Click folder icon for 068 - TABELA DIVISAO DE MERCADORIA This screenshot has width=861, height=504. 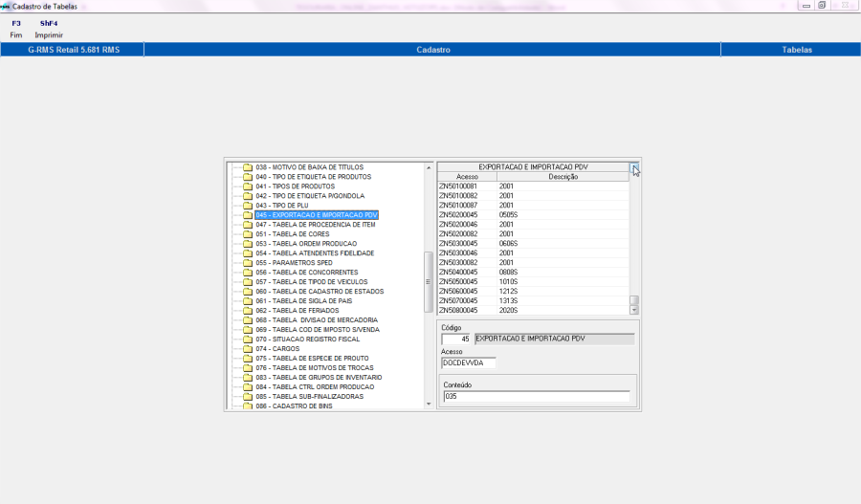[248, 320]
